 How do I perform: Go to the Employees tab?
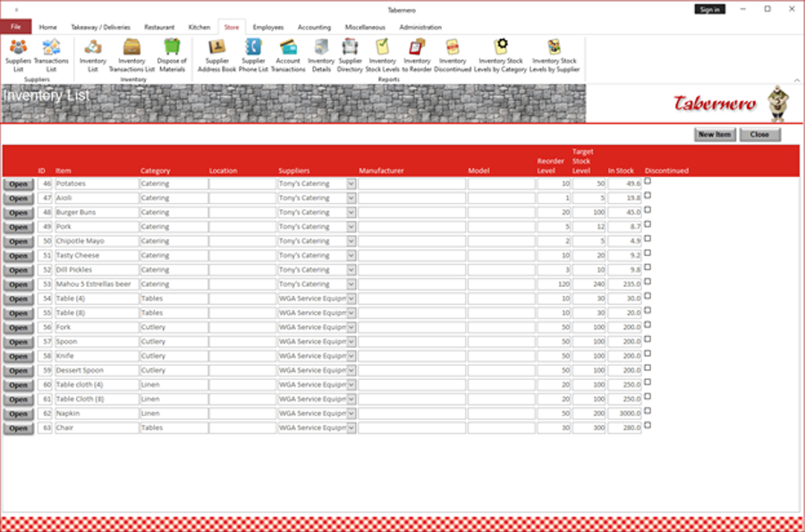pyautogui.click(x=268, y=27)
